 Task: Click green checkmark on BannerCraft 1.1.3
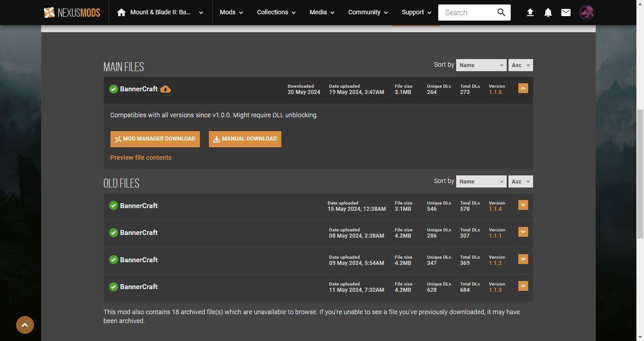point(114,287)
